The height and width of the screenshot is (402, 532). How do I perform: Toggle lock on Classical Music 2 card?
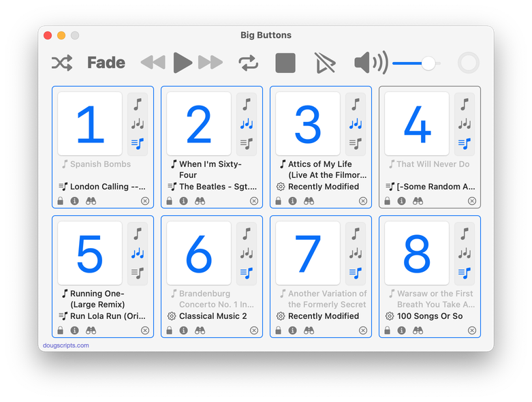pyautogui.click(x=170, y=330)
